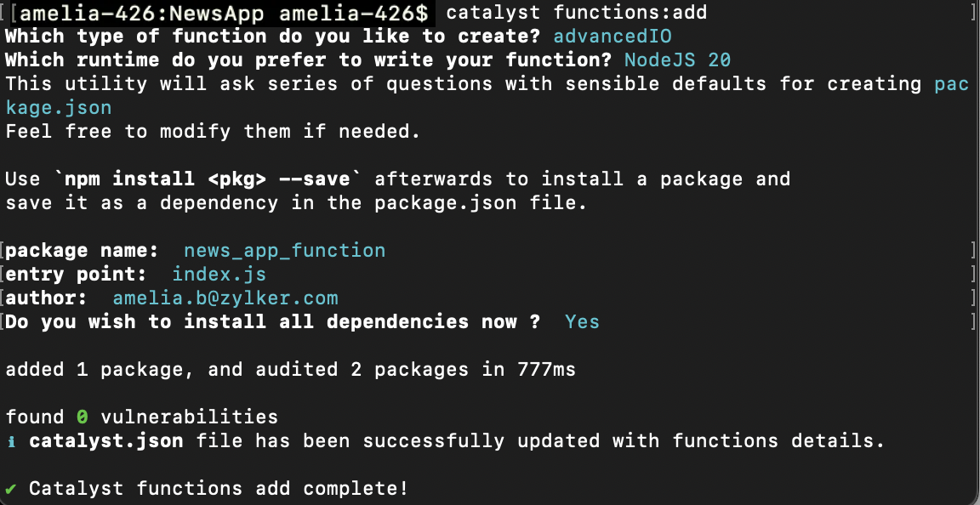
Task: Click the 'author:' label
Action: tap(47, 298)
